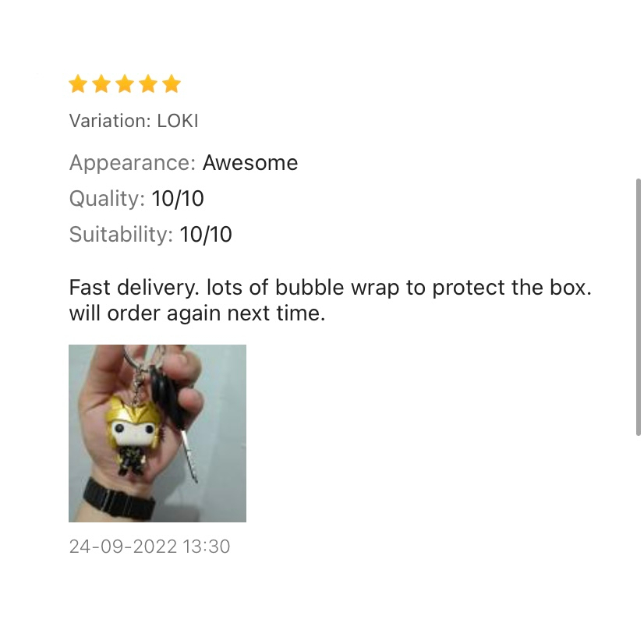
Task: Click the fourth rating star
Action: point(148,83)
